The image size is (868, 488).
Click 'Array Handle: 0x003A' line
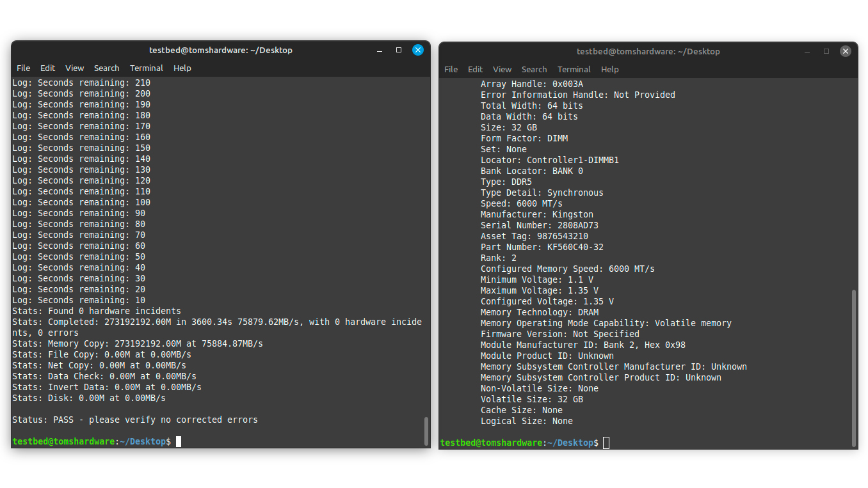pos(532,84)
